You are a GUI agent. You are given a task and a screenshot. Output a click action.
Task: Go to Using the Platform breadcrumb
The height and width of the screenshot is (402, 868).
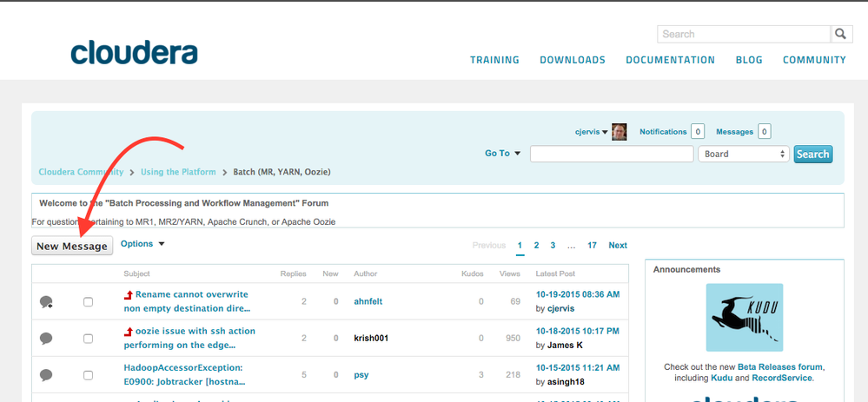pos(178,172)
